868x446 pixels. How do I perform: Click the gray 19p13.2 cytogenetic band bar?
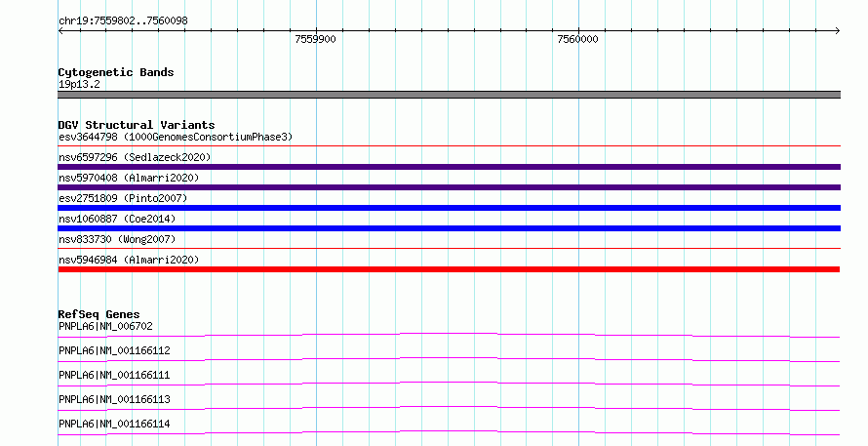tap(449, 95)
